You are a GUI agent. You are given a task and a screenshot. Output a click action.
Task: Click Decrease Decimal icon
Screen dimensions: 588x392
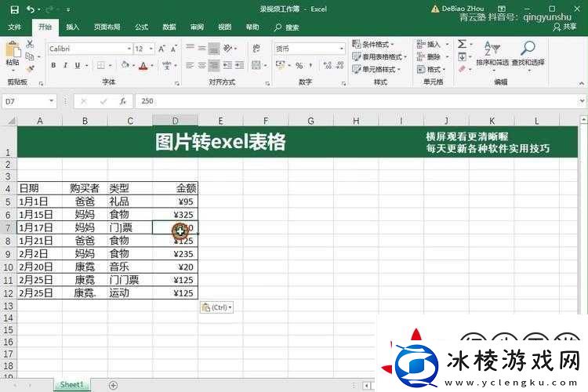[339, 65]
